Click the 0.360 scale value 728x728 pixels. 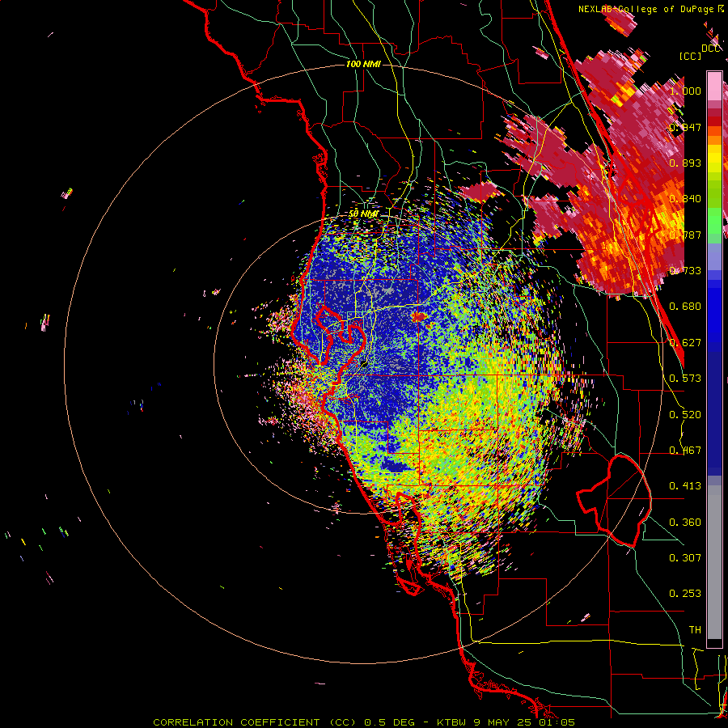point(685,523)
